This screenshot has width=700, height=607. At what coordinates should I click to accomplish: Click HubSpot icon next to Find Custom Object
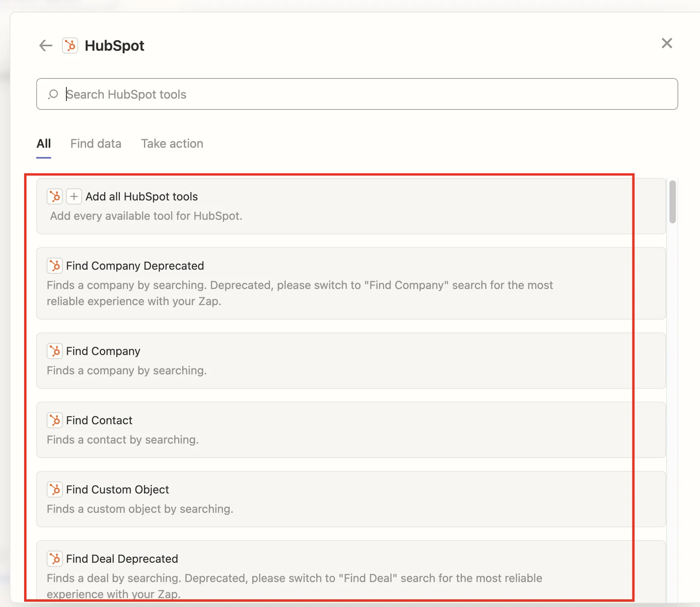(x=55, y=489)
